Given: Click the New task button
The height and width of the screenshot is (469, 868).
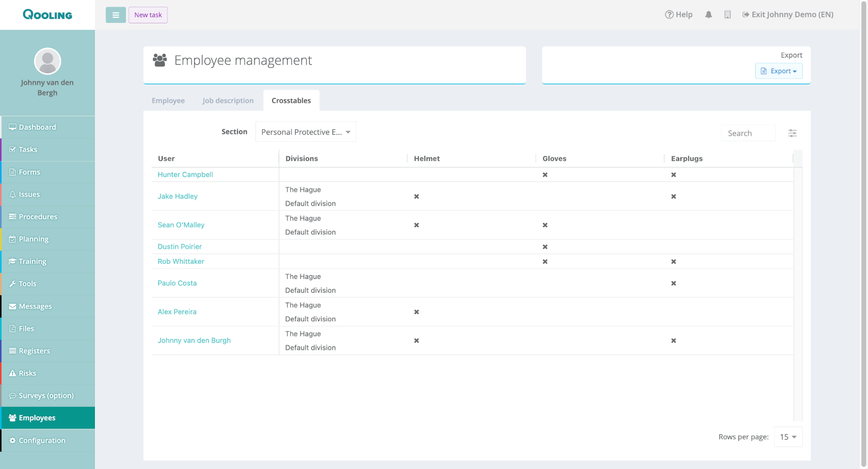Looking at the screenshot, I should [x=148, y=15].
